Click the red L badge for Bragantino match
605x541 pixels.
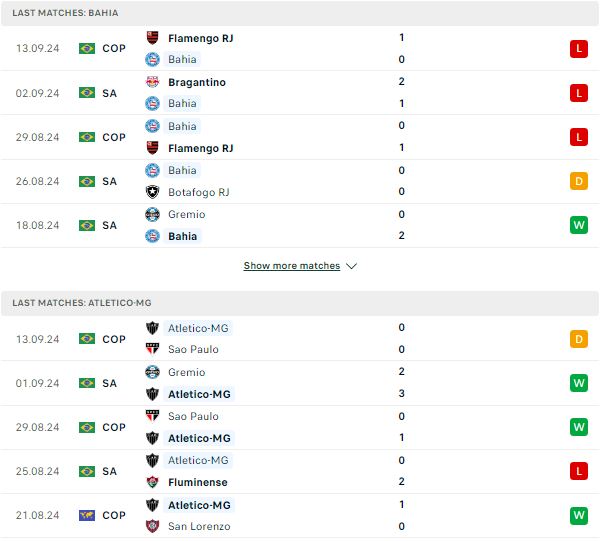[x=579, y=93]
